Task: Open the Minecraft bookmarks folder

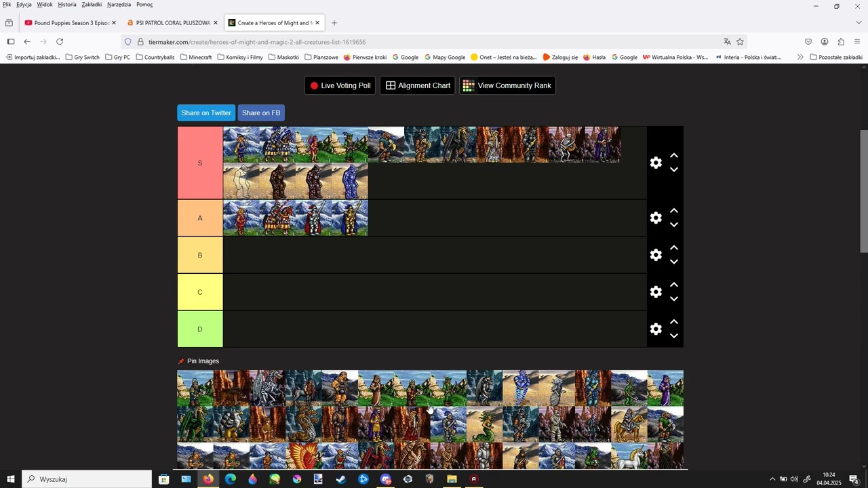Action: [196, 58]
